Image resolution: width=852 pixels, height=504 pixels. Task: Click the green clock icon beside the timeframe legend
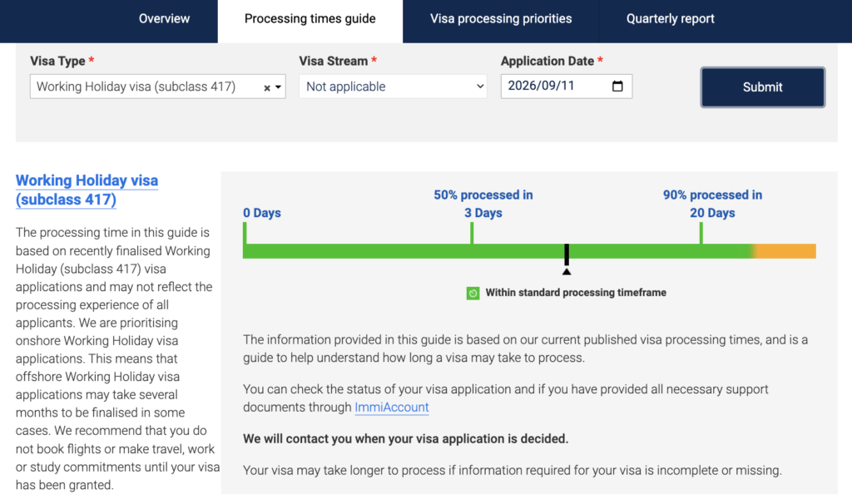coord(473,294)
